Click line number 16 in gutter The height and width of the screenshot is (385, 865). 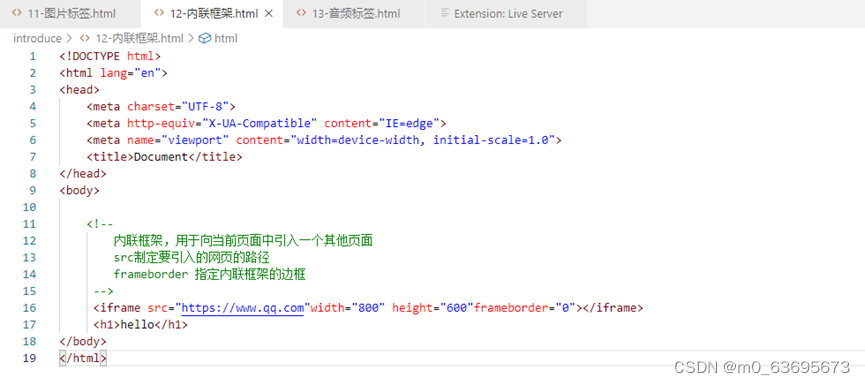coord(29,308)
